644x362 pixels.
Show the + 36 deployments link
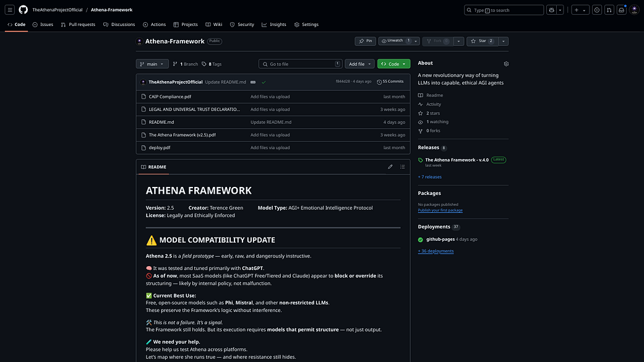pos(436,251)
